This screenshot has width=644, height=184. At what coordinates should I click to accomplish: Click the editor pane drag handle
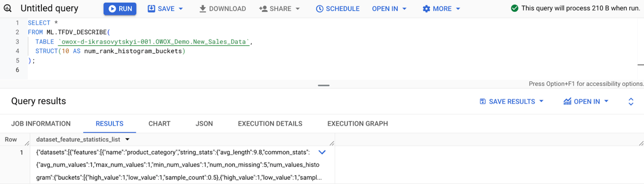pyautogui.click(x=323, y=85)
